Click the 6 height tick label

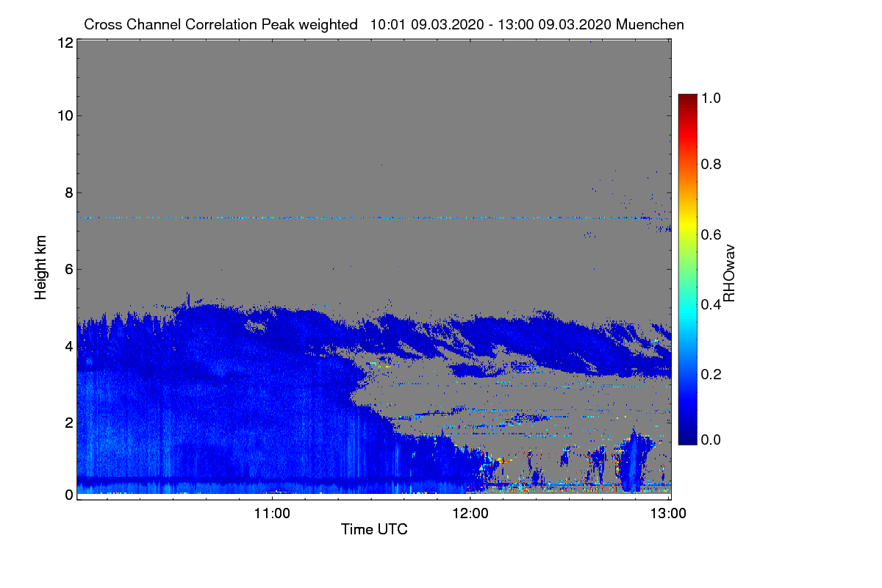click(x=68, y=269)
